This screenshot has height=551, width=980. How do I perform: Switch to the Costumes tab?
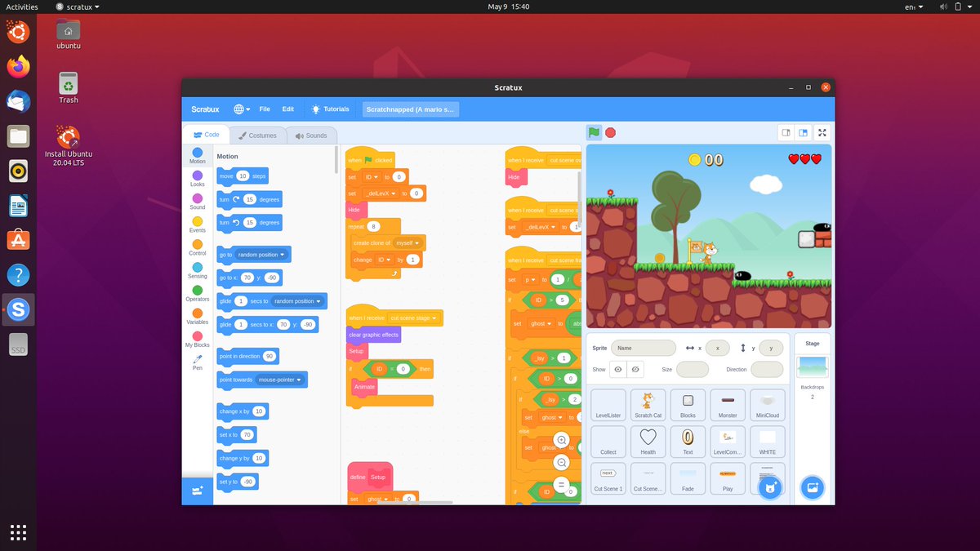[x=256, y=136]
